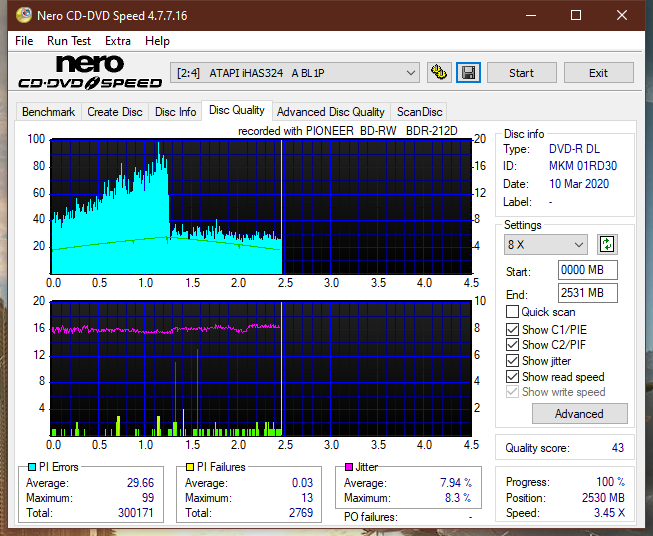The width and height of the screenshot is (653, 536).
Task: Click the magenta Jitter color swatch
Action: [349, 467]
